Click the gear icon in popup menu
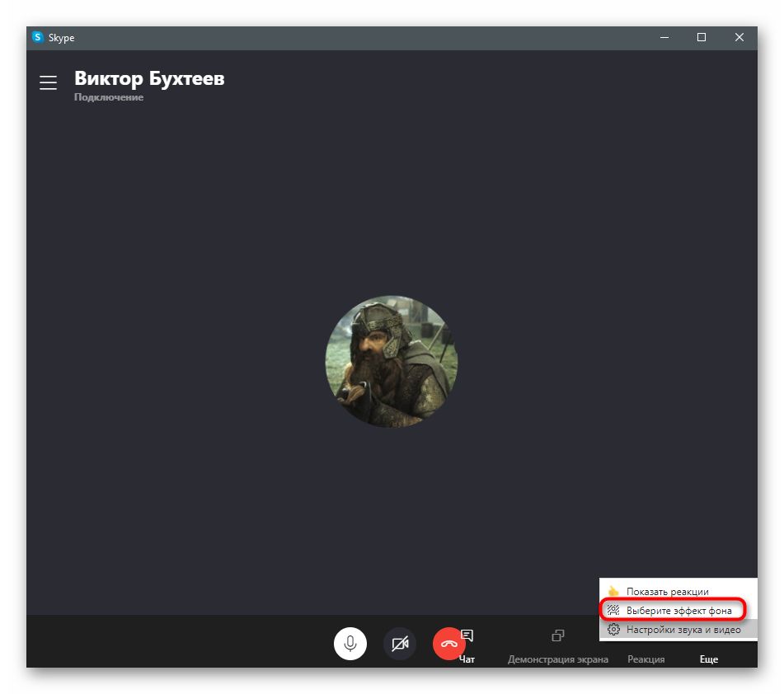This screenshot has height=694, width=784. pyautogui.click(x=613, y=630)
